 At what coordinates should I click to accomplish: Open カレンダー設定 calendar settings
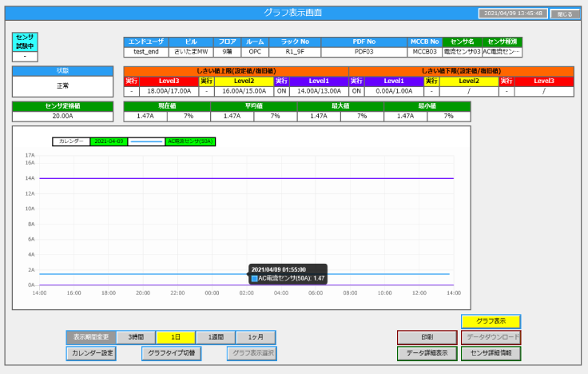pos(92,353)
